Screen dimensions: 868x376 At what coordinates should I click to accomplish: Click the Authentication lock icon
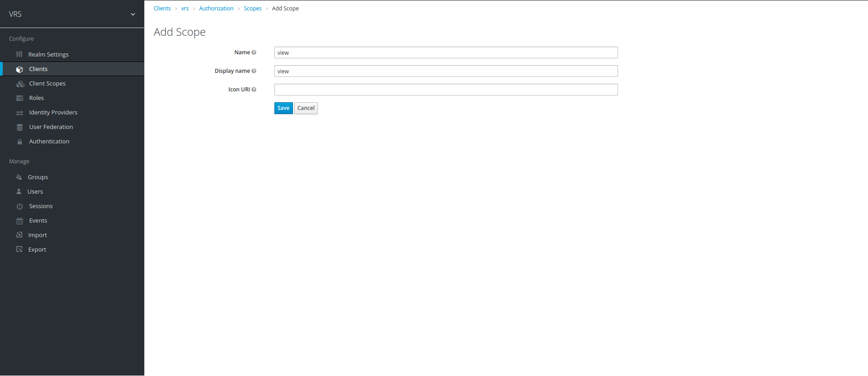pos(19,142)
